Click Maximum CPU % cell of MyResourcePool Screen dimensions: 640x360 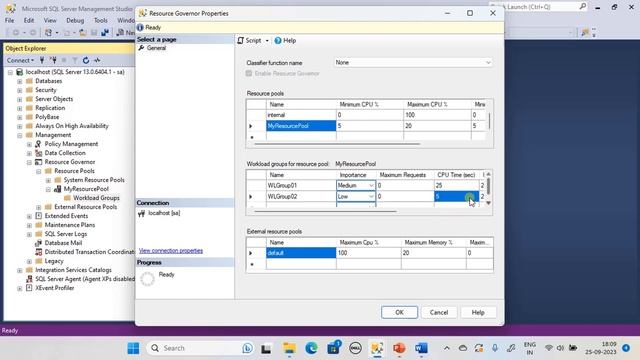point(437,126)
